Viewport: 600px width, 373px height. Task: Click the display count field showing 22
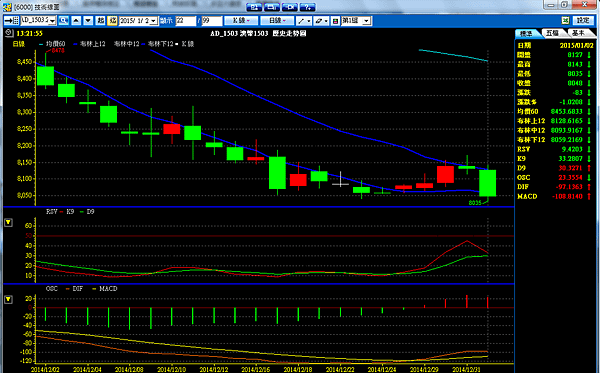click(x=186, y=21)
